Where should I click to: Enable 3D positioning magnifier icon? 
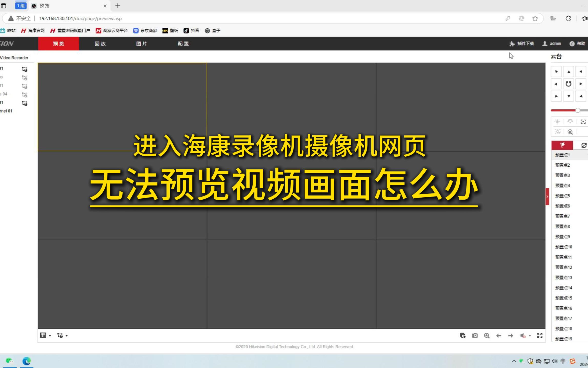pos(570,132)
